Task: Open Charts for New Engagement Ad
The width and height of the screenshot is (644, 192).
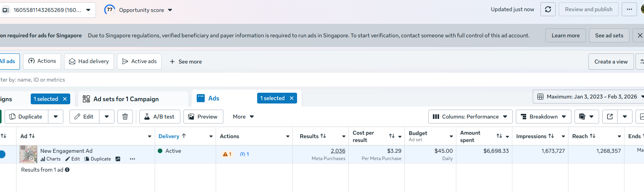Action: [x=51, y=159]
